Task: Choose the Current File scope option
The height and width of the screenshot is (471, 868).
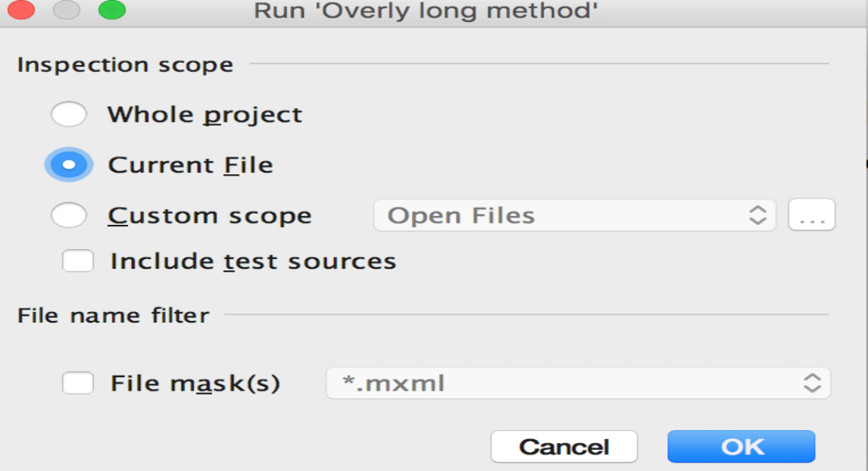Action: point(69,165)
